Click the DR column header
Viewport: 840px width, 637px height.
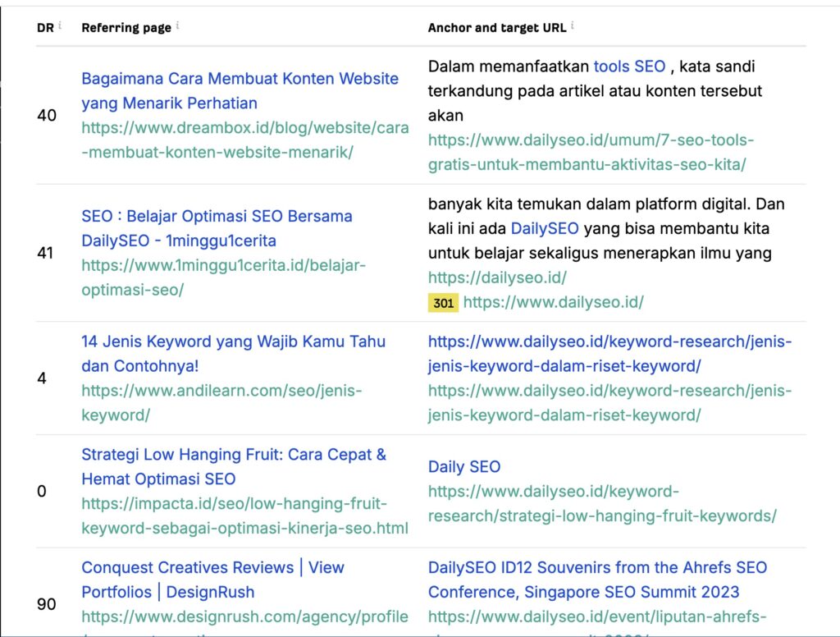(x=45, y=28)
